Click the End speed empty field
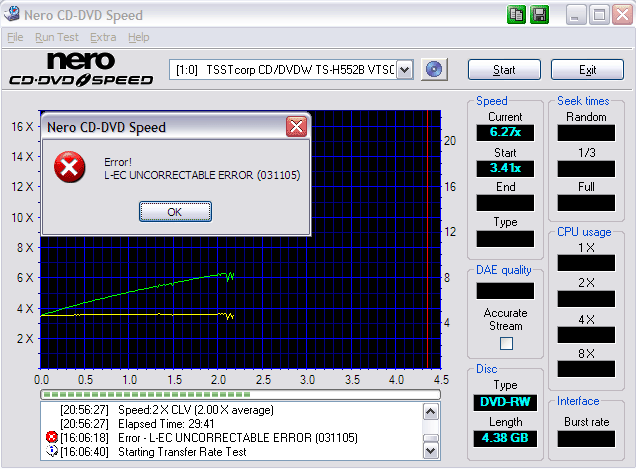The width and height of the screenshot is (636, 469). (505, 203)
